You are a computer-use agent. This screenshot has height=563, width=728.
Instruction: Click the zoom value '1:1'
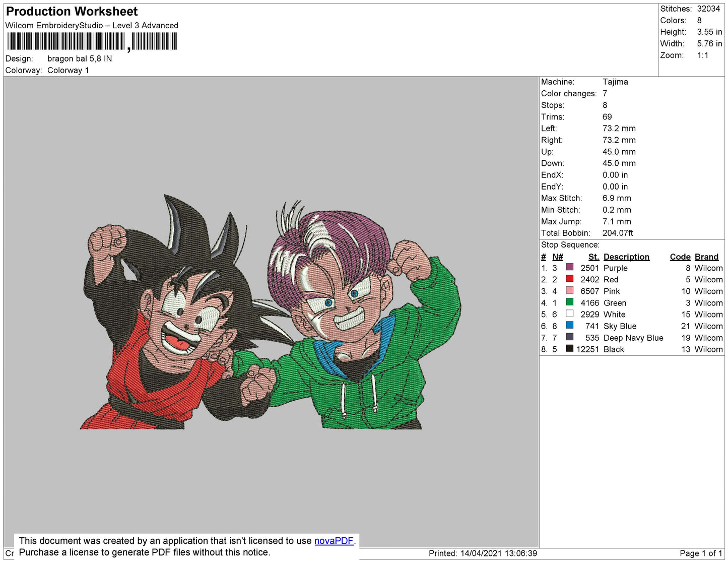(x=703, y=55)
